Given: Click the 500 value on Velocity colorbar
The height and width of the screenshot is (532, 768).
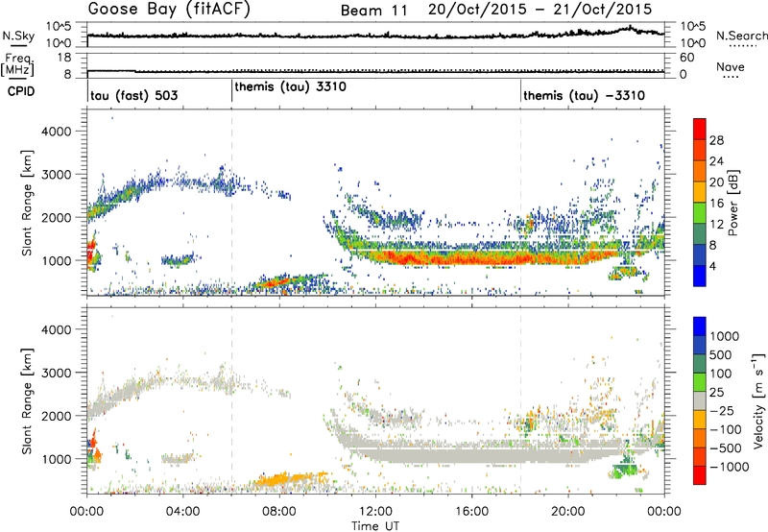Looking at the screenshot, I should pyautogui.click(x=721, y=355).
